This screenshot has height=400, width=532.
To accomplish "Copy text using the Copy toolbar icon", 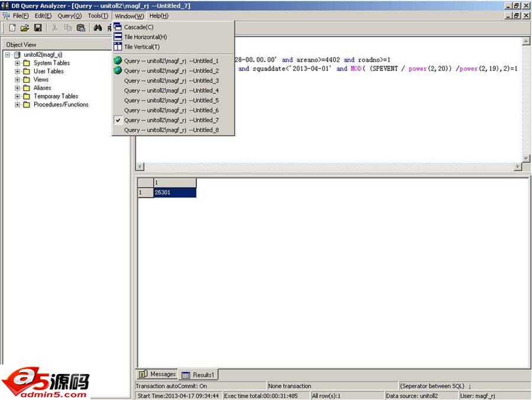I will coord(69,28).
